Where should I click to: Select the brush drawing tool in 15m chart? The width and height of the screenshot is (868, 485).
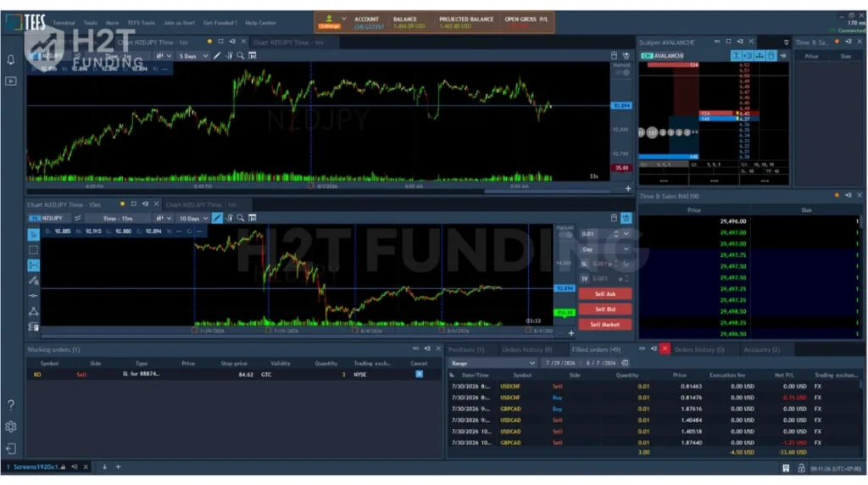pyautogui.click(x=33, y=281)
